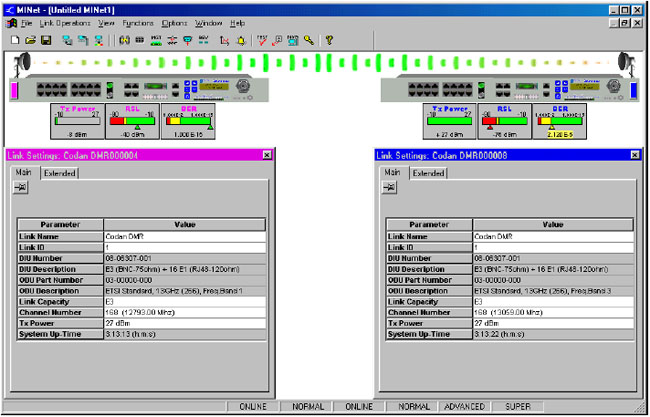Screen dimensions: 650x417
Task: Click the right radio's BER gauge with the yellow reading
Action: (x=560, y=121)
